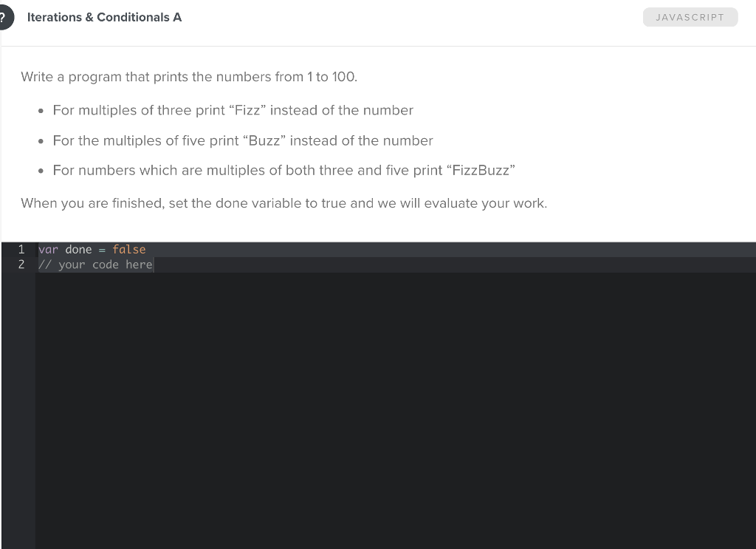Click the "Write a program" instruction line
The width and height of the screenshot is (756, 549).
[190, 77]
